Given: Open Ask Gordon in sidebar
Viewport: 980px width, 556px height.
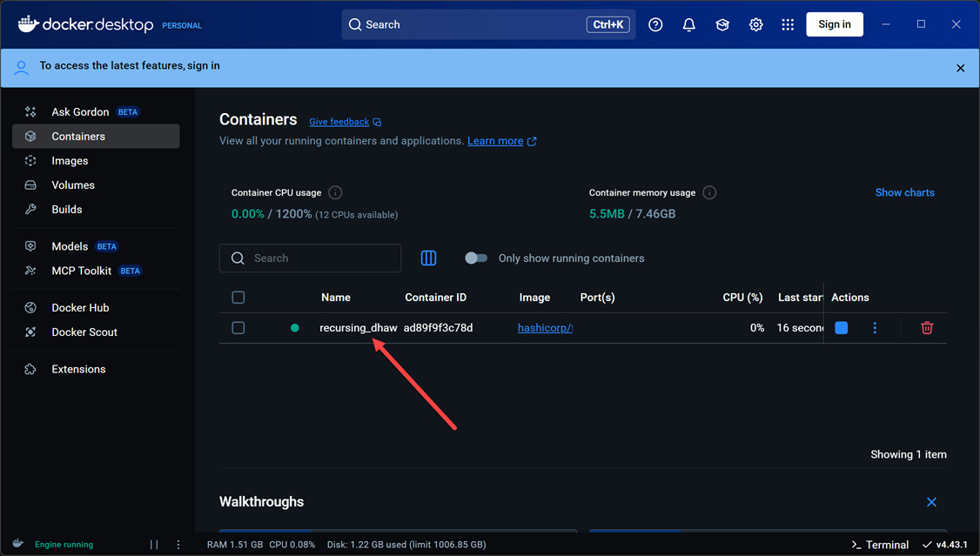Looking at the screenshot, I should pos(96,112).
